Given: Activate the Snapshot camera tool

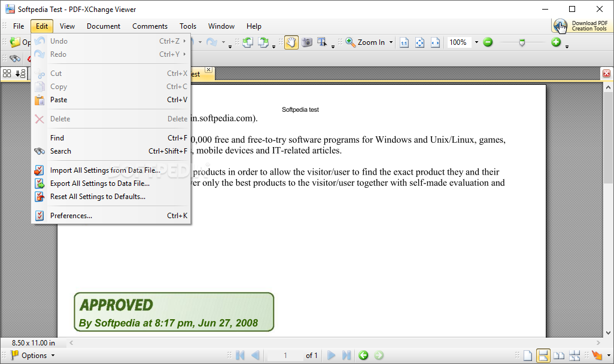Looking at the screenshot, I should pos(307,42).
